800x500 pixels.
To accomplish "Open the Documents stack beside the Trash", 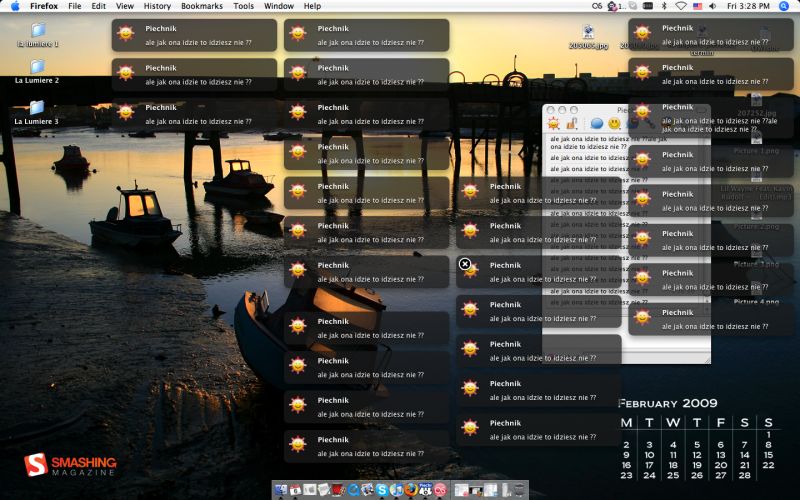I will (x=506, y=490).
